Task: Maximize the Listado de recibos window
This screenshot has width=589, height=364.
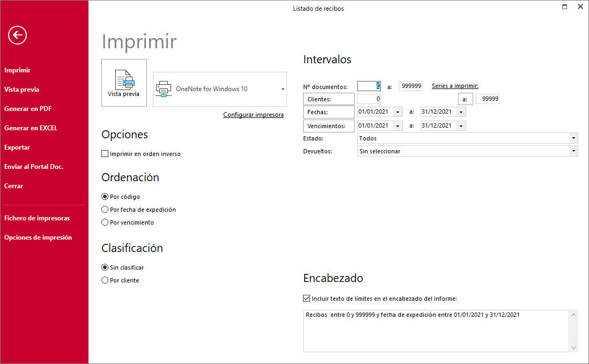Action: pyautogui.click(x=564, y=7)
